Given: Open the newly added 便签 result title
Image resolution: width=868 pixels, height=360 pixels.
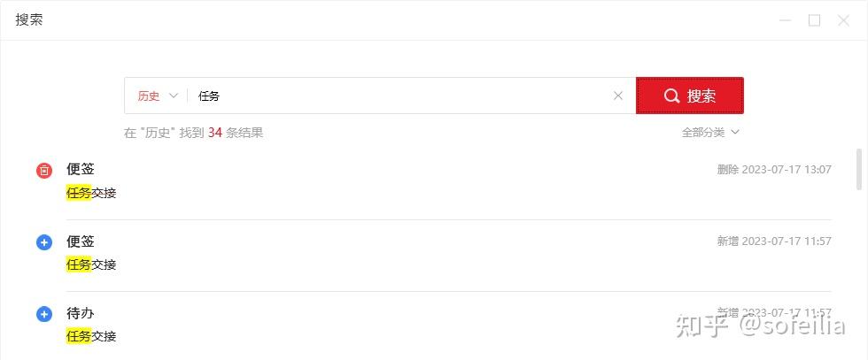Looking at the screenshot, I should (x=81, y=241).
